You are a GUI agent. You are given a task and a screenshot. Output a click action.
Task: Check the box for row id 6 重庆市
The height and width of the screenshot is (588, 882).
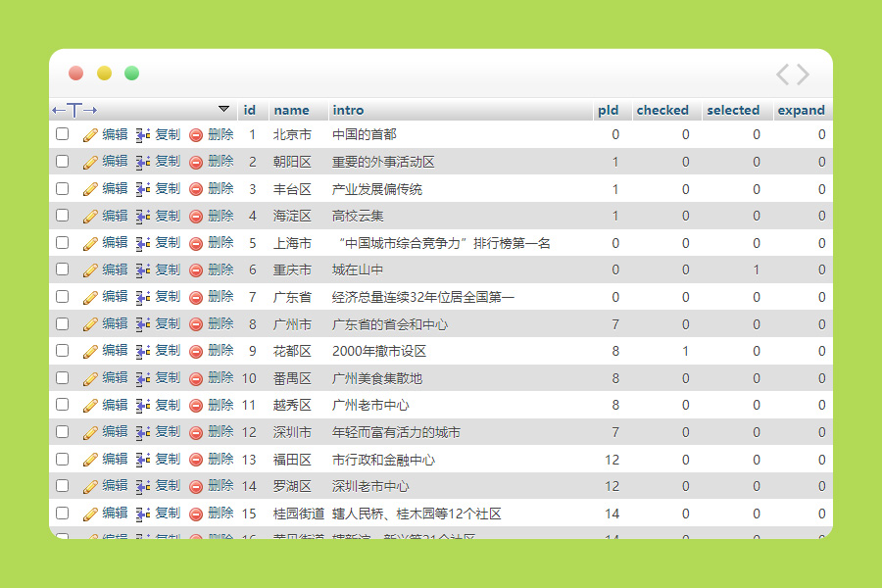63,269
